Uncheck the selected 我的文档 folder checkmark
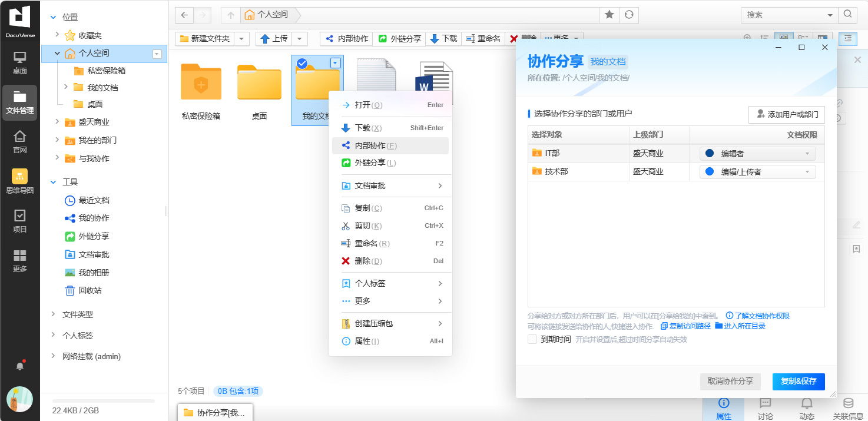868x421 pixels. pyautogui.click(x=302, y=64)
